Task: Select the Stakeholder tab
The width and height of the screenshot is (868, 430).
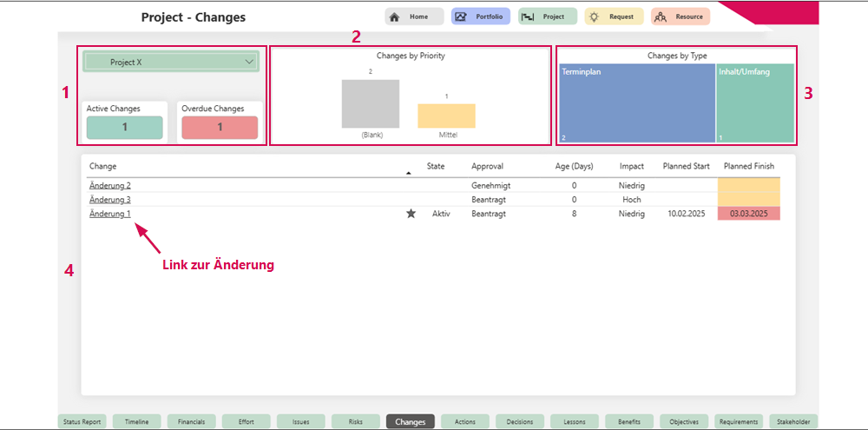Action: tap(793, 421)
